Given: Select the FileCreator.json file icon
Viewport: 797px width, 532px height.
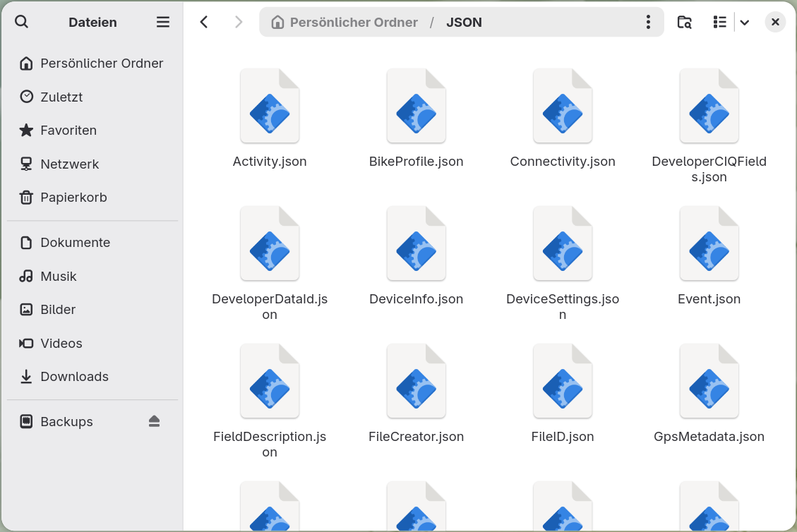Looking at the screenshot, I should click(417, 381).
